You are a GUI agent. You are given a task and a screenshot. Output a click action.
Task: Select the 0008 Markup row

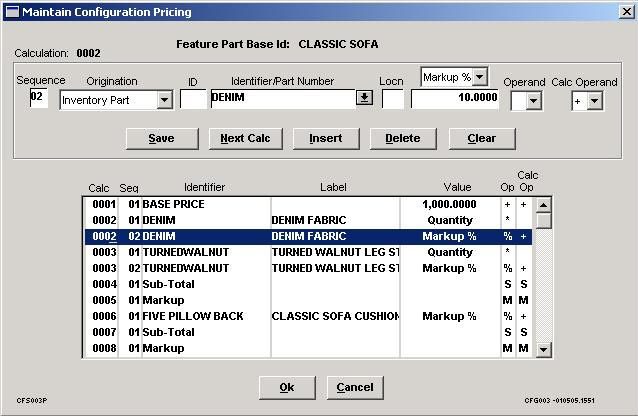[308, 348]
